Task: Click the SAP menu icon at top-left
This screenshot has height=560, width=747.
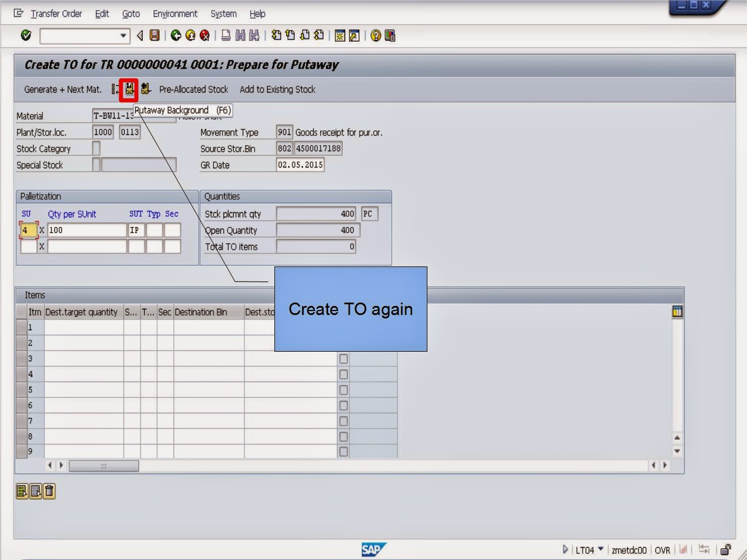Action: [19, 13]
